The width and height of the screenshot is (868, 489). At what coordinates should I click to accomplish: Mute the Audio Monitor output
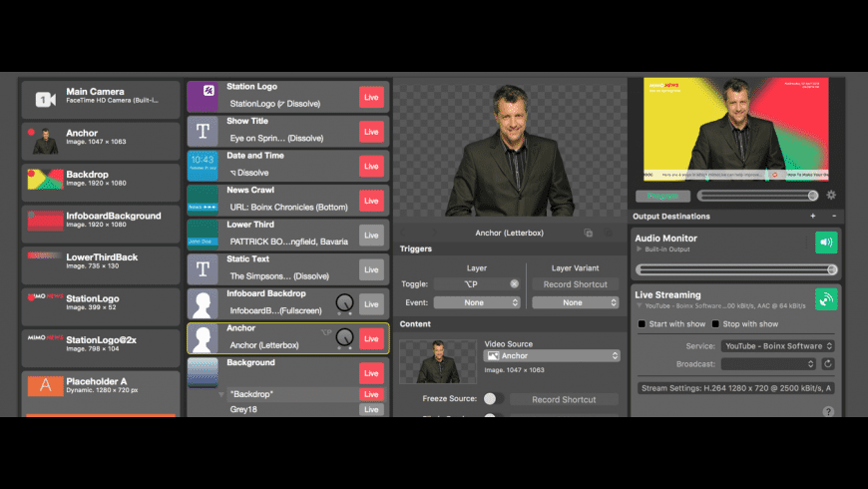coord(826,242)
